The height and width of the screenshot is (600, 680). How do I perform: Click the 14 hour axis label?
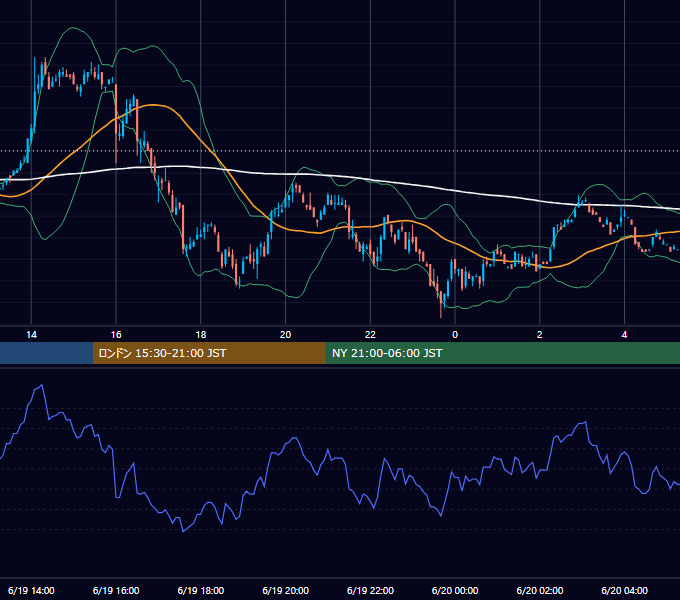(x=31, y=335)
